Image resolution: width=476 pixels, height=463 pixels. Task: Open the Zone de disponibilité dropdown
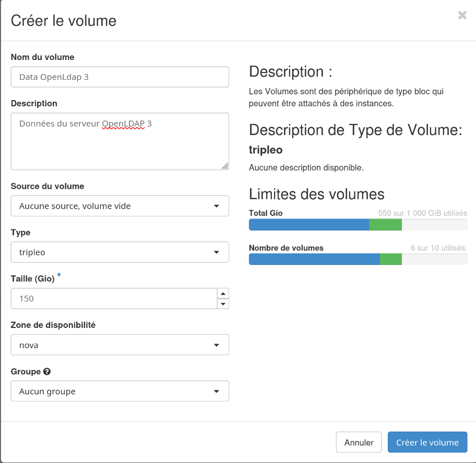point(120,345)
